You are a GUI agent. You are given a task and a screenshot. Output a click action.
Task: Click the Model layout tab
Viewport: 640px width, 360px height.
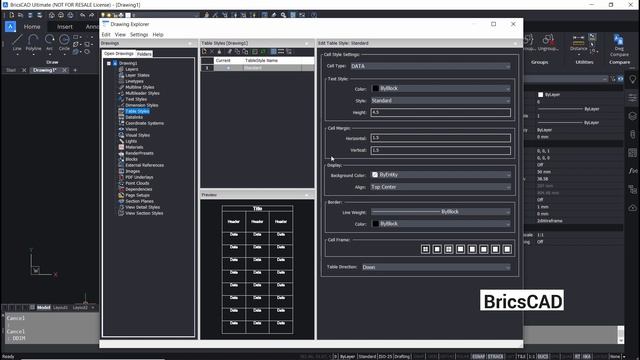[x=44, y=307]
